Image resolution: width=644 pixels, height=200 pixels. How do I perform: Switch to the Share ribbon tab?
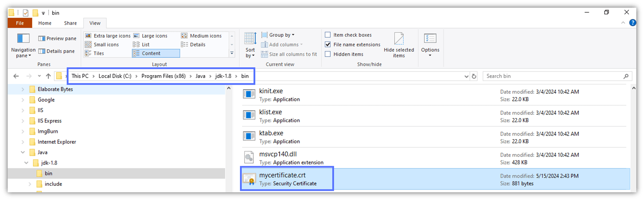(70, 23)
